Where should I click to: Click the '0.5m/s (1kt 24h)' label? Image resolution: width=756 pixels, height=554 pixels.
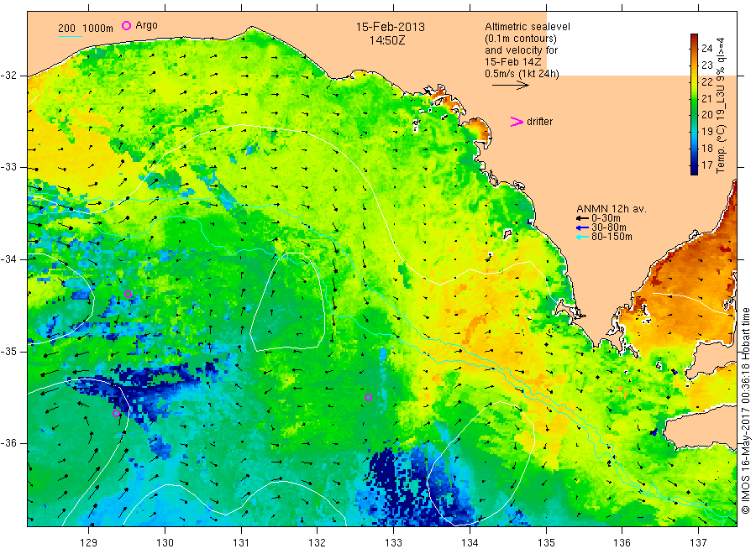[x=522, y=74]
